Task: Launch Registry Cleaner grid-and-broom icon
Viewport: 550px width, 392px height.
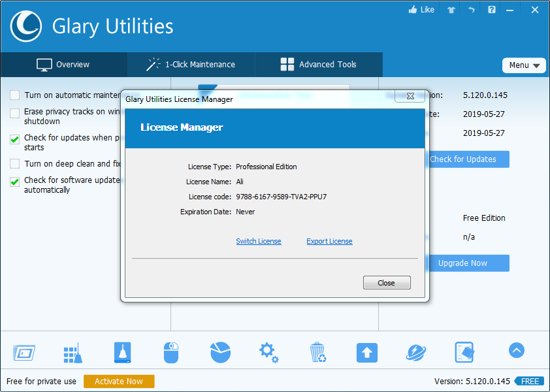Action: pyautogui.click(x=73, y=353)
